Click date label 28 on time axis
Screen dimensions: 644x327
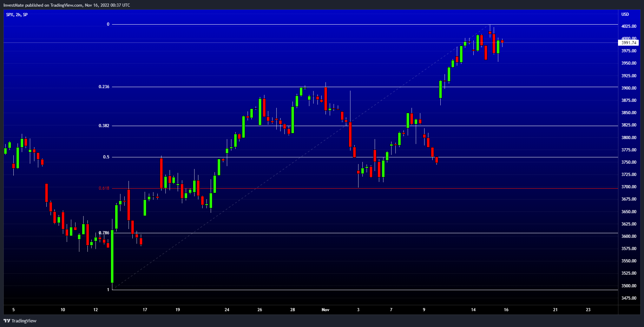click(293, 310)
